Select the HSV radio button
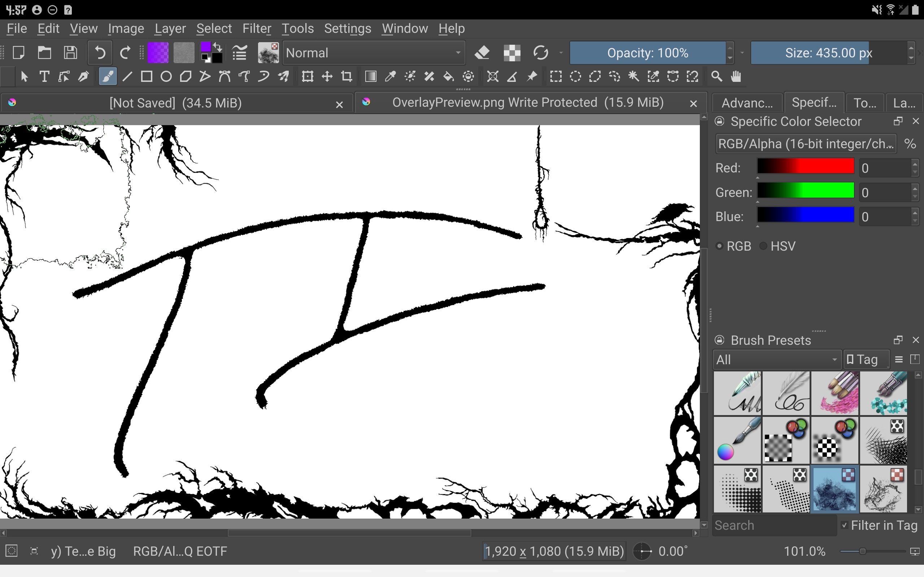The width and height of the screenshot is (924, 577). [x=764, y=246]
